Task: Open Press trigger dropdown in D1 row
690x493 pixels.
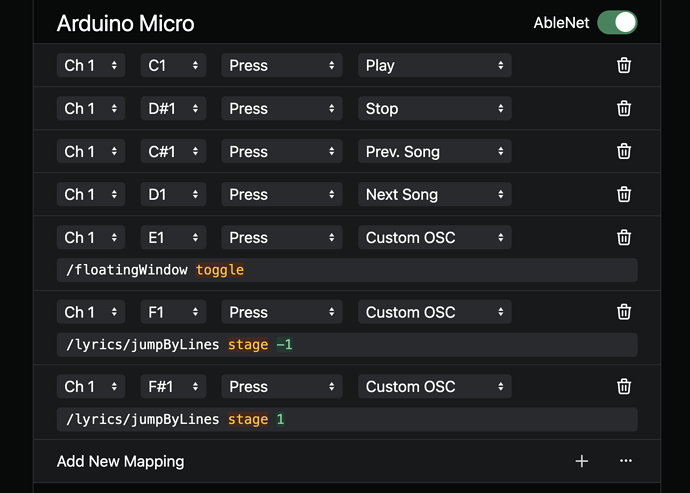Action: tap(282, 194)
